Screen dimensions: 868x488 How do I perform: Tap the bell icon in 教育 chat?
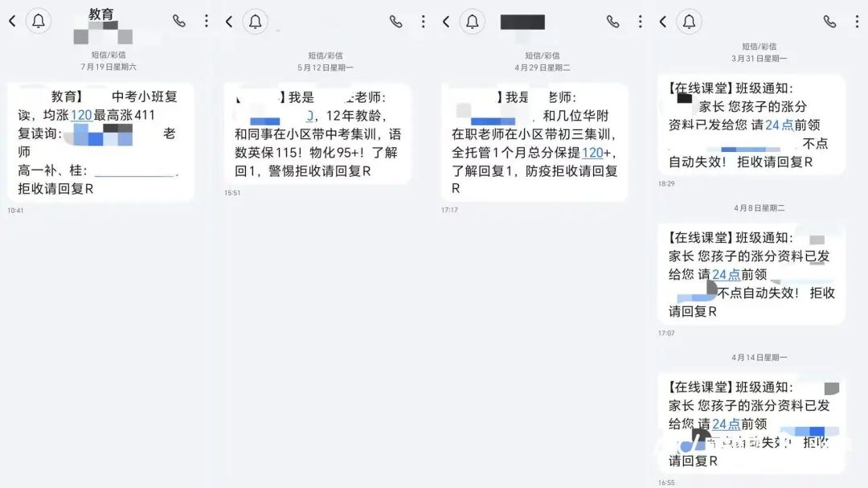click(x=39, y=22)
